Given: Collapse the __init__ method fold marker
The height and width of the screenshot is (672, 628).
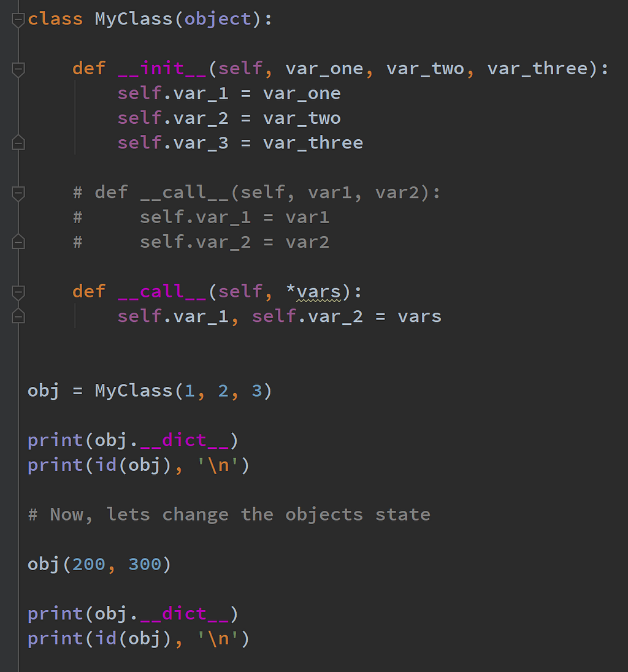Looking at the screenshot, I should (x=18, y=69).
